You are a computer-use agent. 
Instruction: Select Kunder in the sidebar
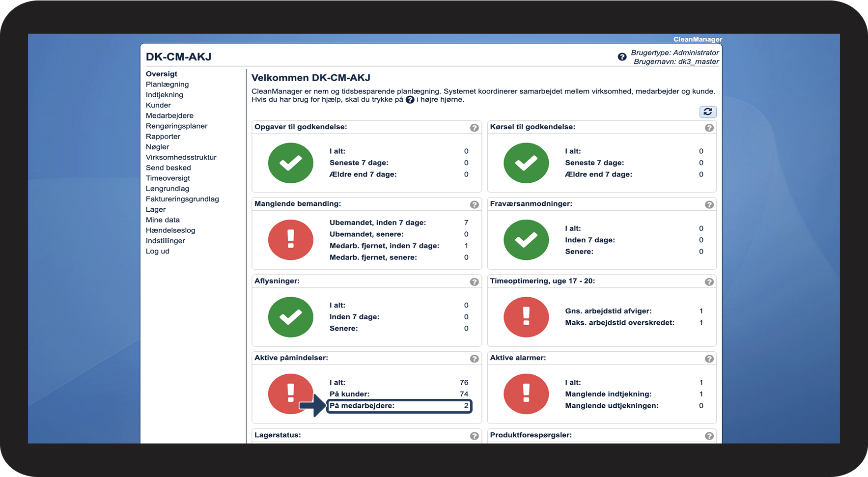tap(159, 105)
